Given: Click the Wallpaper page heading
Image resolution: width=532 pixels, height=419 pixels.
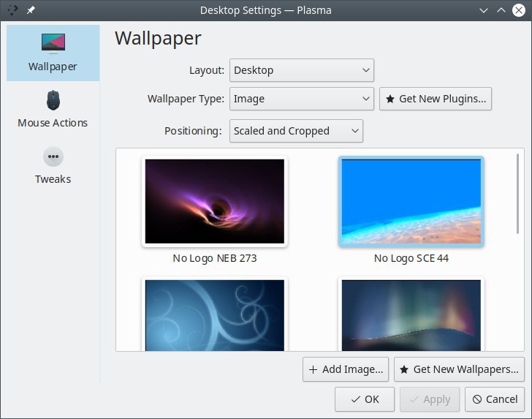Looking at the screenshot, I should point(158,39).
